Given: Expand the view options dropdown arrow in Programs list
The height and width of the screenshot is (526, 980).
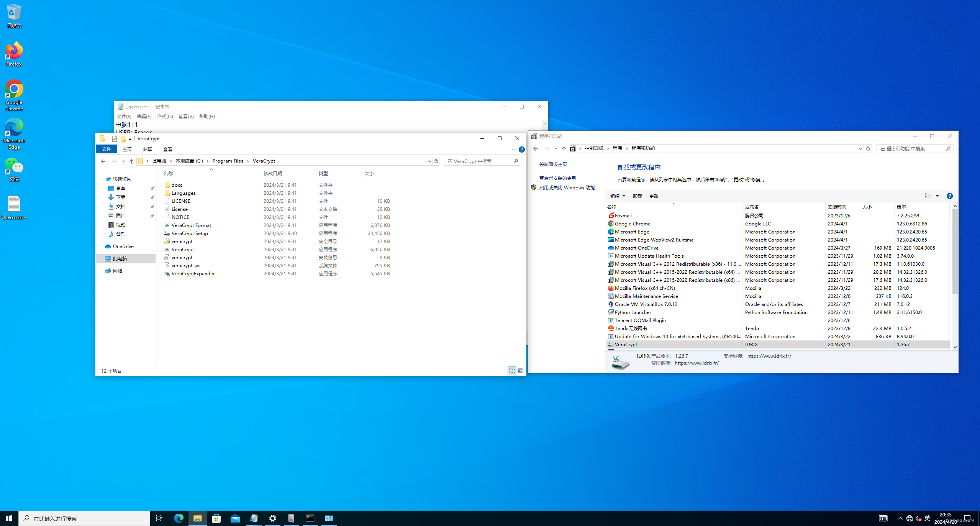Looking at the screenshot, I should pos(937,196).
